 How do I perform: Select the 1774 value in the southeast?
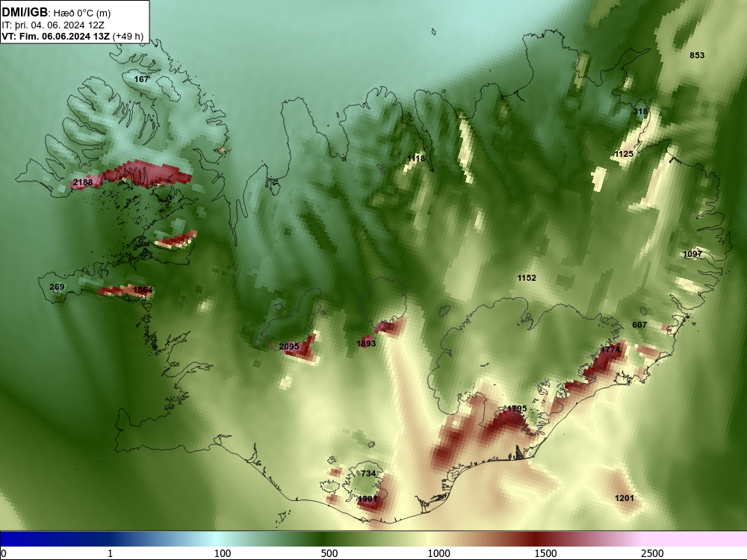(610, 349)
